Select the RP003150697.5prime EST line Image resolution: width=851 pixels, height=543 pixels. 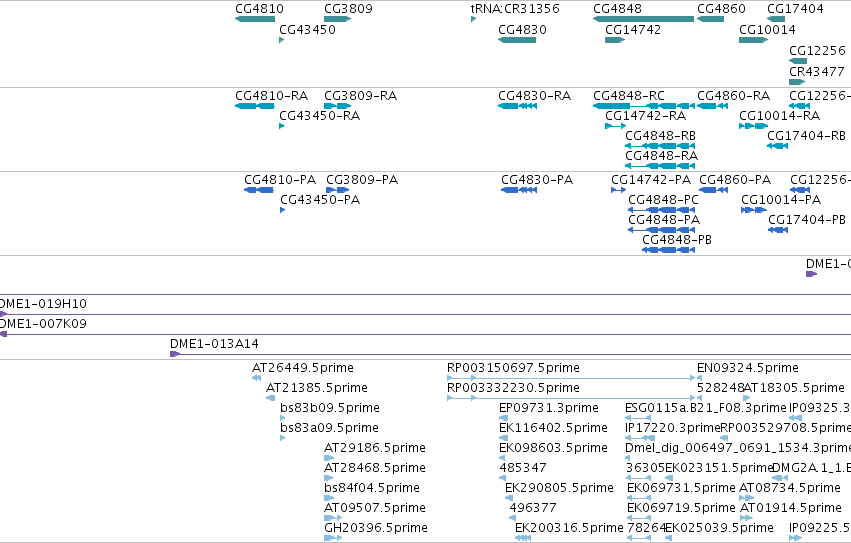571,378
